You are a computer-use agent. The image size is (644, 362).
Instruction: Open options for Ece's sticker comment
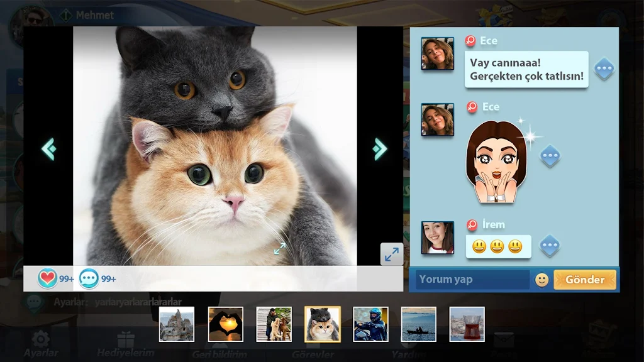550,156
